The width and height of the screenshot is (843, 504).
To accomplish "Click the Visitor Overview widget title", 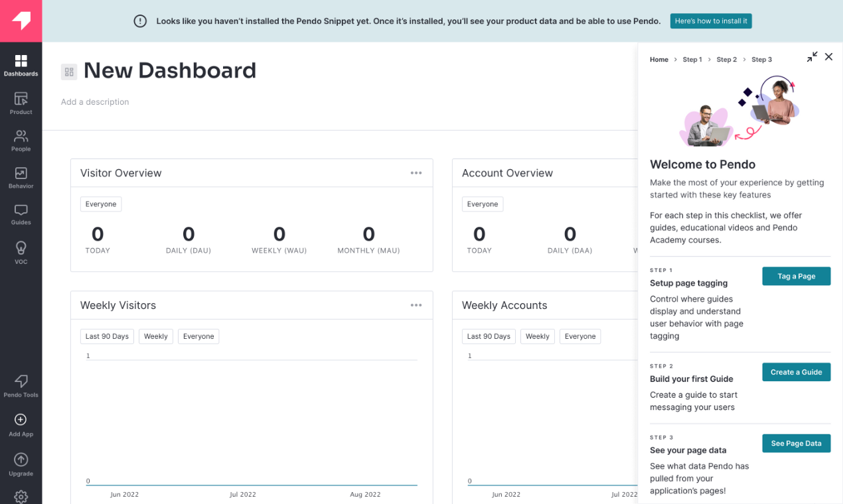I will tap(121, 173).
